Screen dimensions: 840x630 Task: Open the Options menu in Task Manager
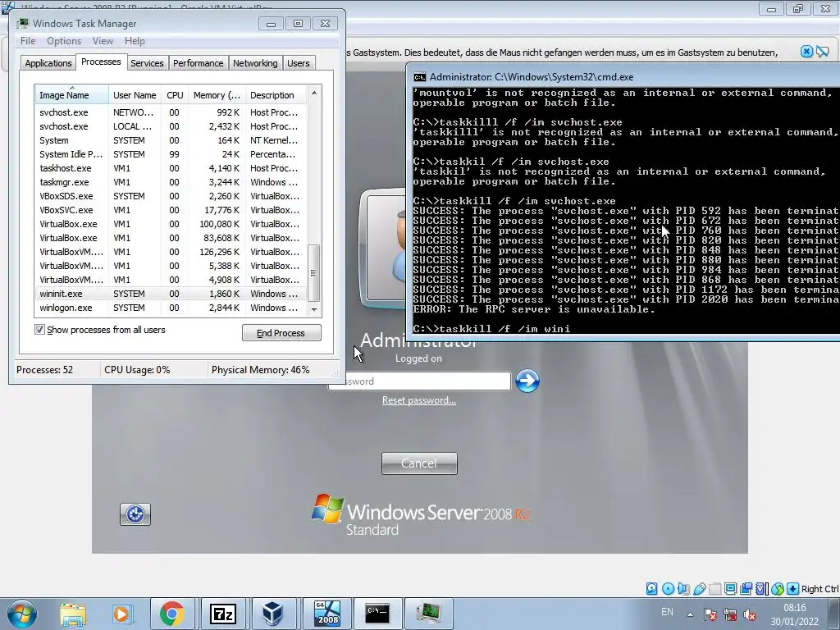pos(64,41)
